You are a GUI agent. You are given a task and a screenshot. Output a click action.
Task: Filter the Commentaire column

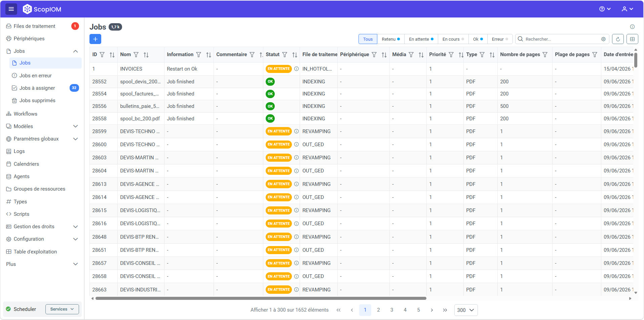pyautogui.click(x=252, y=55)
